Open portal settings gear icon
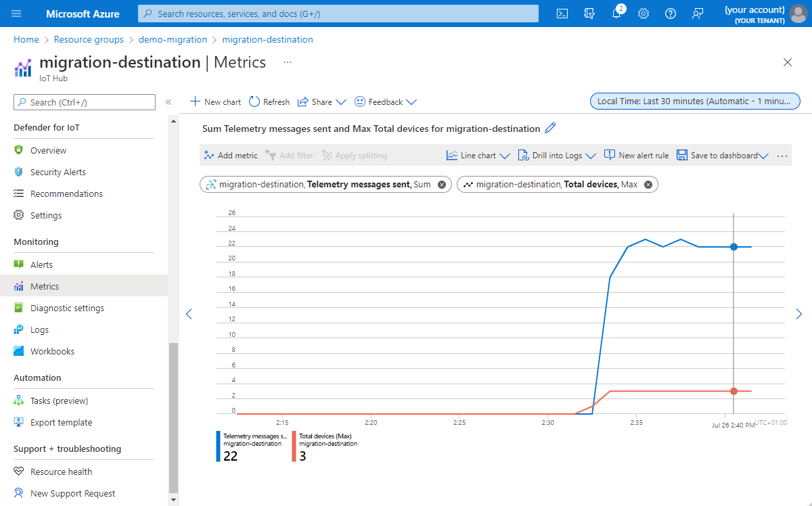 (644, 14)
